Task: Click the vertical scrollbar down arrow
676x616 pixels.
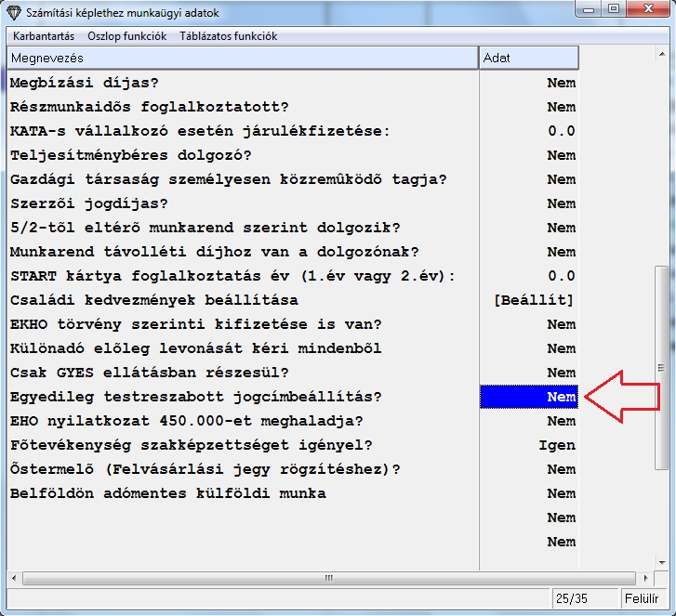Action: 661,562
